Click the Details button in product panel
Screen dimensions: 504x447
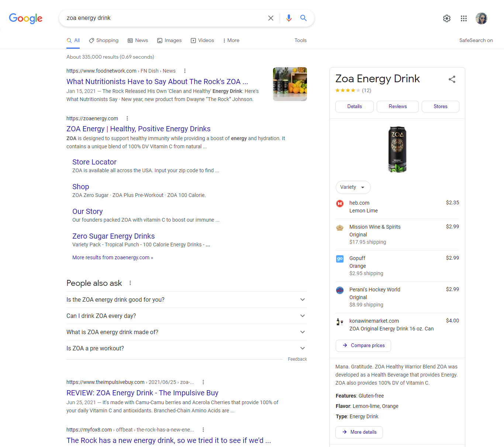tap(355, 106)
